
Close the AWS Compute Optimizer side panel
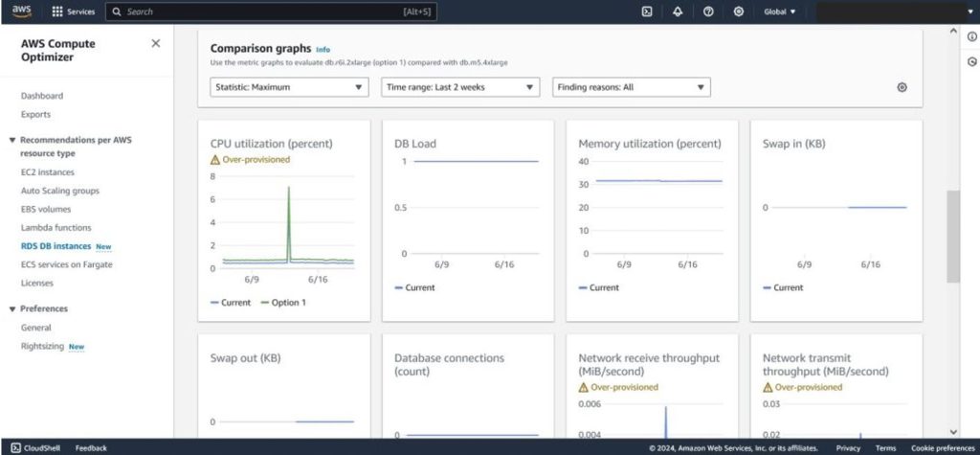click(156, 43)
